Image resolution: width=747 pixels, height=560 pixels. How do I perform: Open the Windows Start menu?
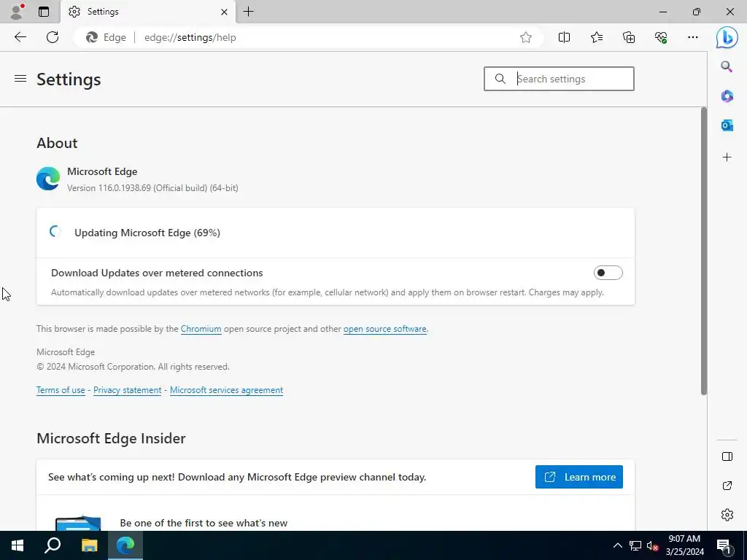tap(18, 545)
